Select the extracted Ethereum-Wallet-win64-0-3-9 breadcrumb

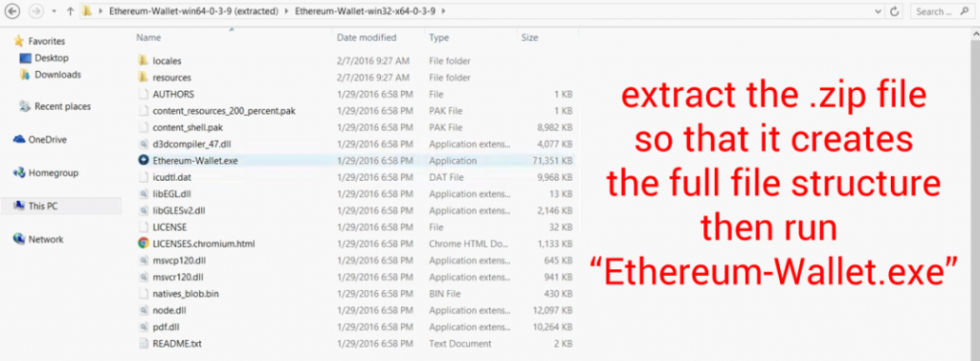point(193,11)
